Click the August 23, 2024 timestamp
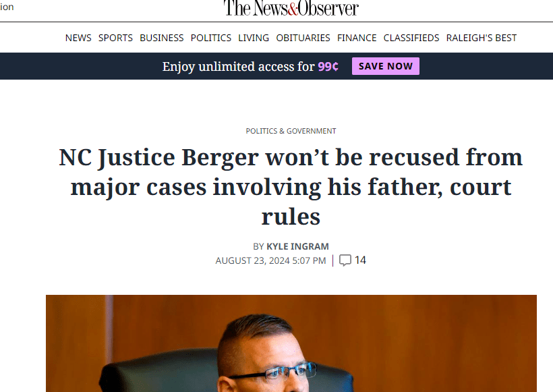 [270, 260]
